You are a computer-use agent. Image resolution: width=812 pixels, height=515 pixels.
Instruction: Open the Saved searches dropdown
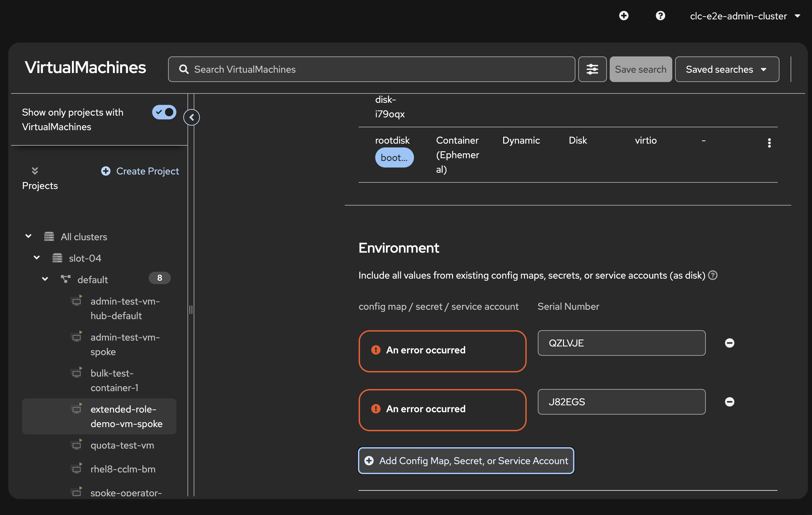pyautogui.click(x=727, y=69)
